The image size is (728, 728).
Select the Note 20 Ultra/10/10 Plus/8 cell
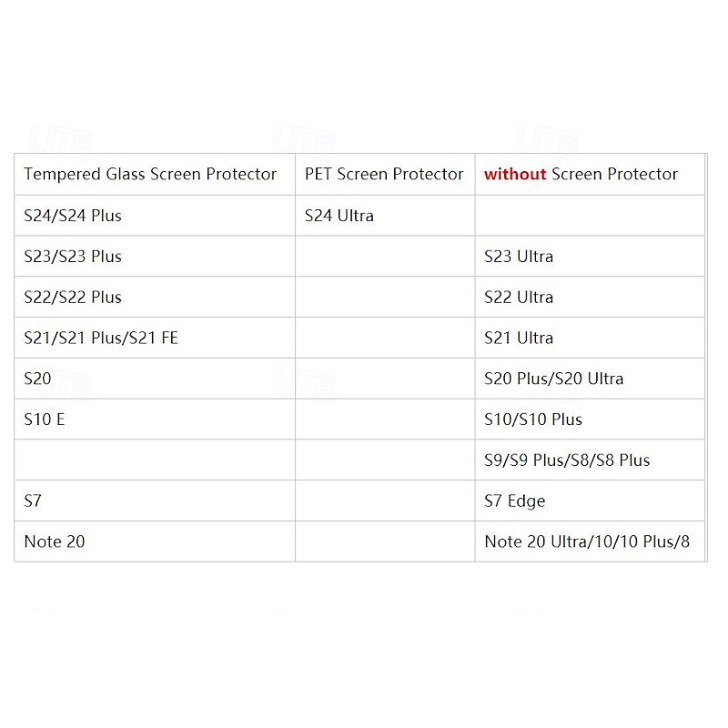point(587,541)
